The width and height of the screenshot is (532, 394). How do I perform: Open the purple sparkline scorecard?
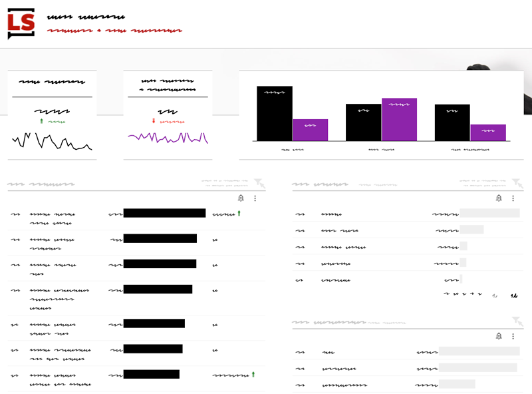tap(168, 114)
